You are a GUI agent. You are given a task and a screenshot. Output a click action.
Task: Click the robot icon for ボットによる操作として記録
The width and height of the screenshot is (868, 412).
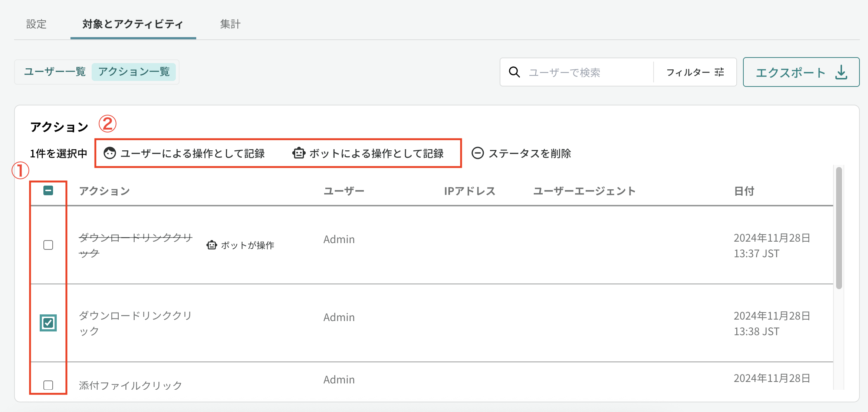[299, 153]
